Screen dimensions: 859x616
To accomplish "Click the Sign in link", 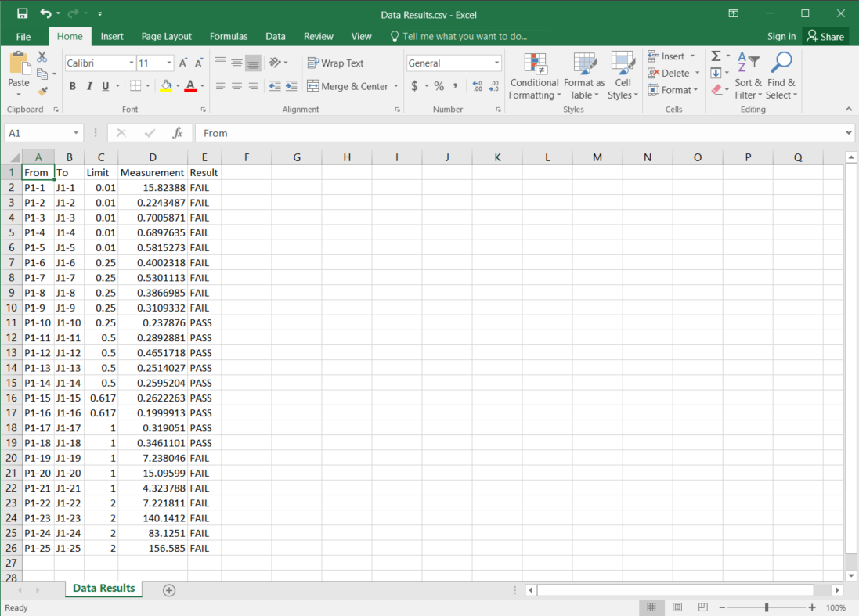I will pyautogui.click(x=781, y=36).
